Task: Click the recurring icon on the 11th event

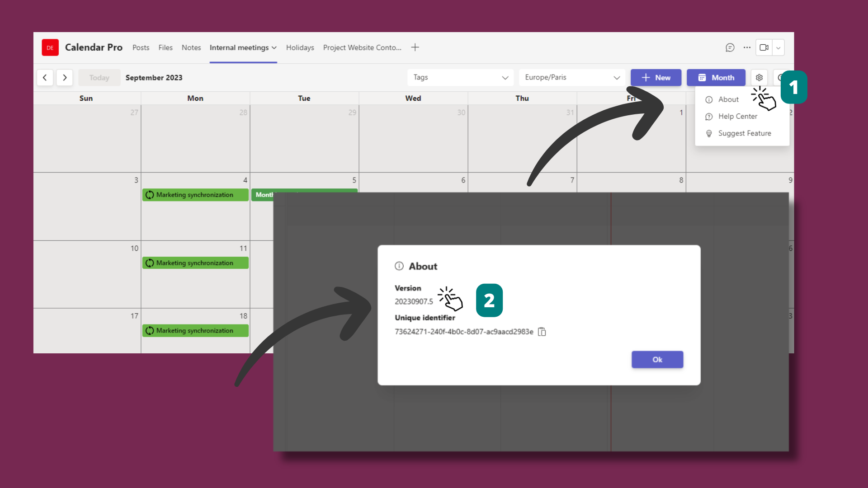Action: 150,263
